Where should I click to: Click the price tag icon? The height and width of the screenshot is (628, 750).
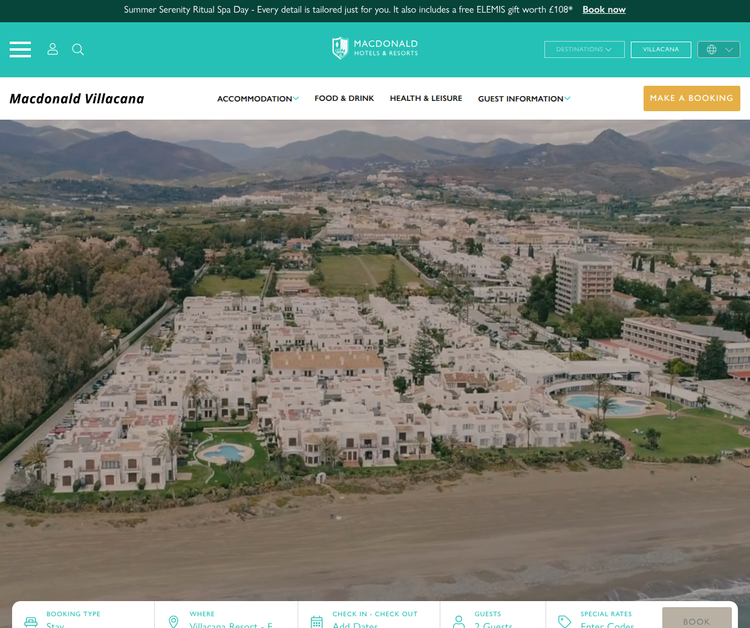click(x=564, y=621)
